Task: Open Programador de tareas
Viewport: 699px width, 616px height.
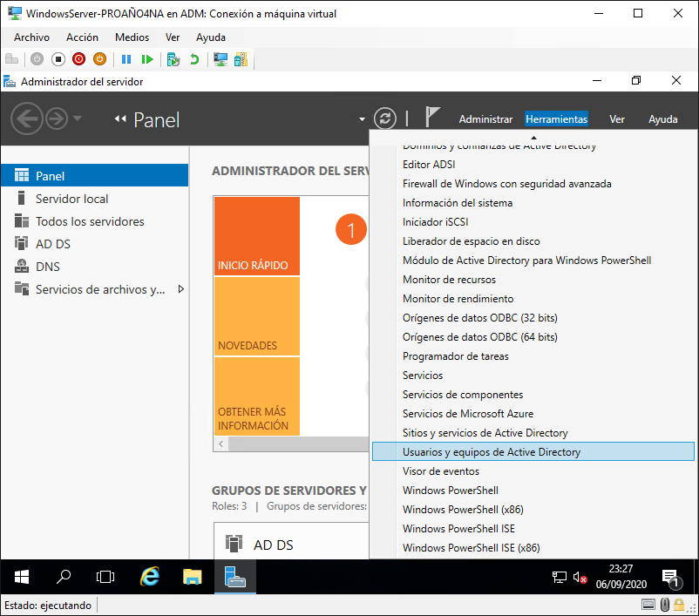Action: click(533, 356)
